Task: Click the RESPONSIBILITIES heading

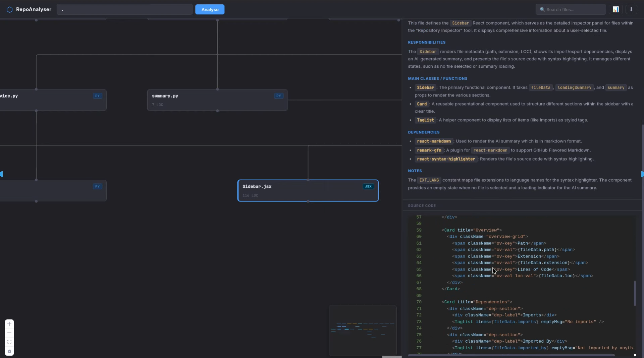Action: coord(427,42)
